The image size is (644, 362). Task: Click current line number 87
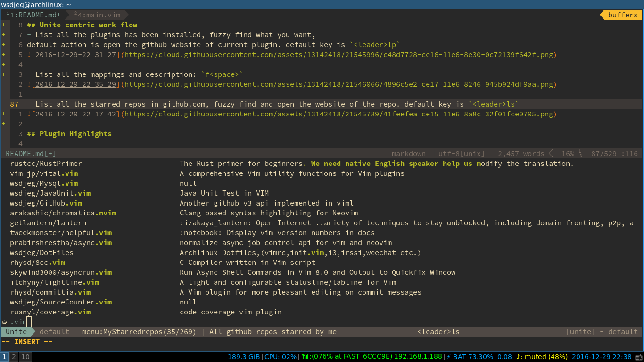pos(14,104)
